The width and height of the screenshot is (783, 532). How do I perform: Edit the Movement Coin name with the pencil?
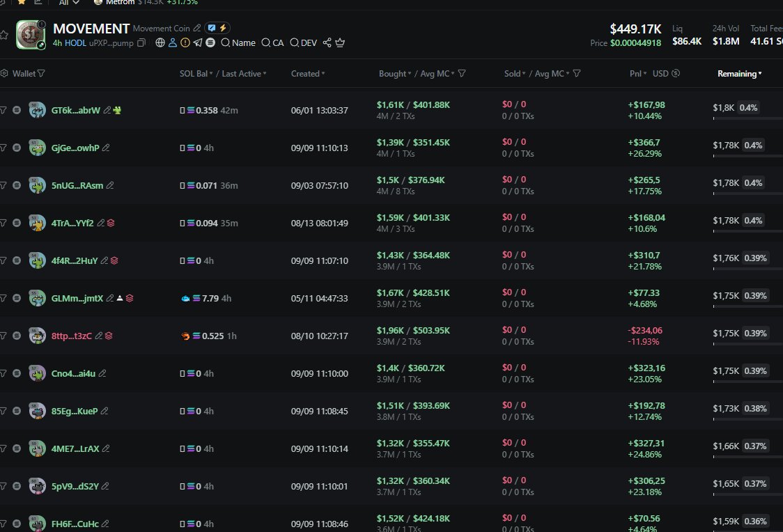point(196,28)
